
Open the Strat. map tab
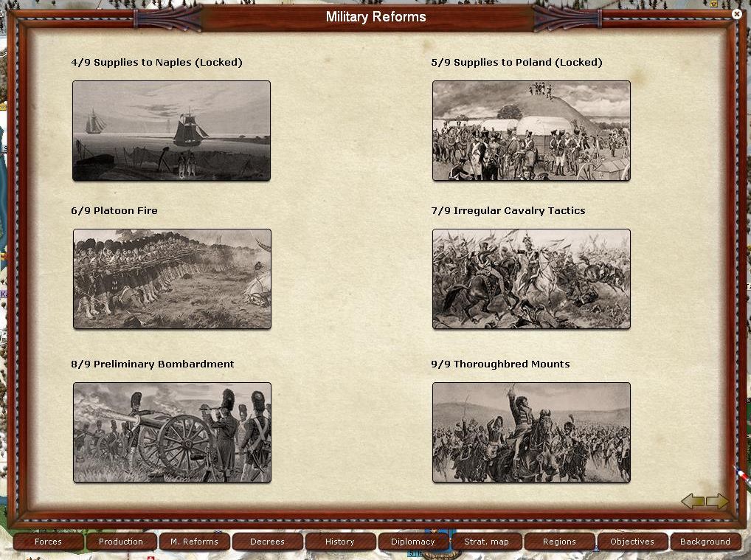click(486, 542)
